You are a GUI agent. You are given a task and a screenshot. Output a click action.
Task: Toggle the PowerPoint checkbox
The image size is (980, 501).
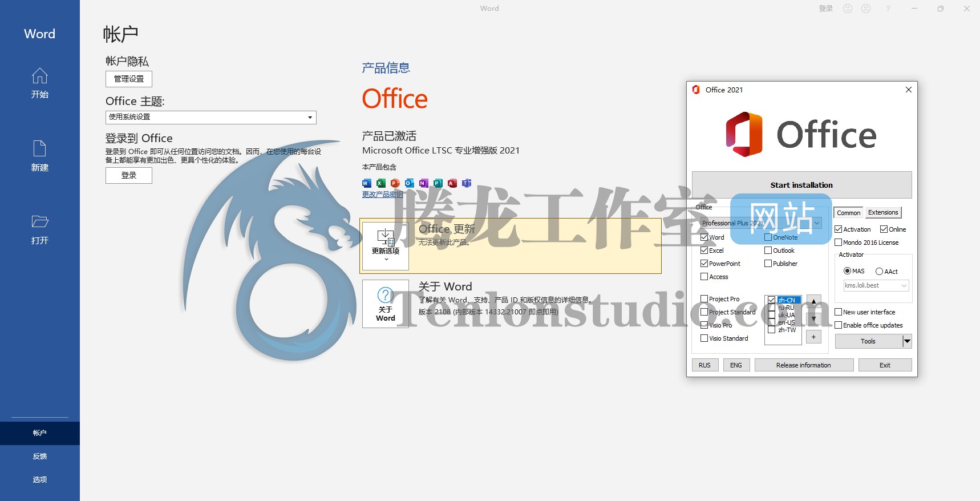[x=704, y=264]
